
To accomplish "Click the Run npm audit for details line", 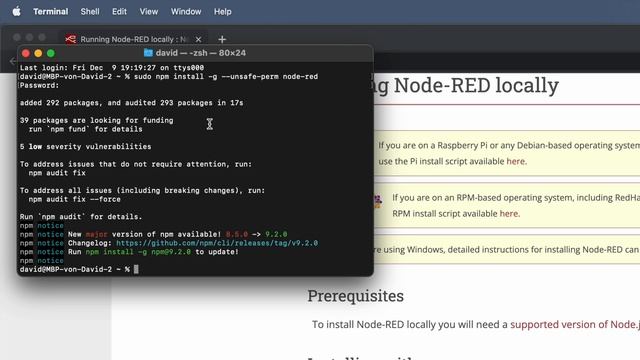I will click(81, 217).
